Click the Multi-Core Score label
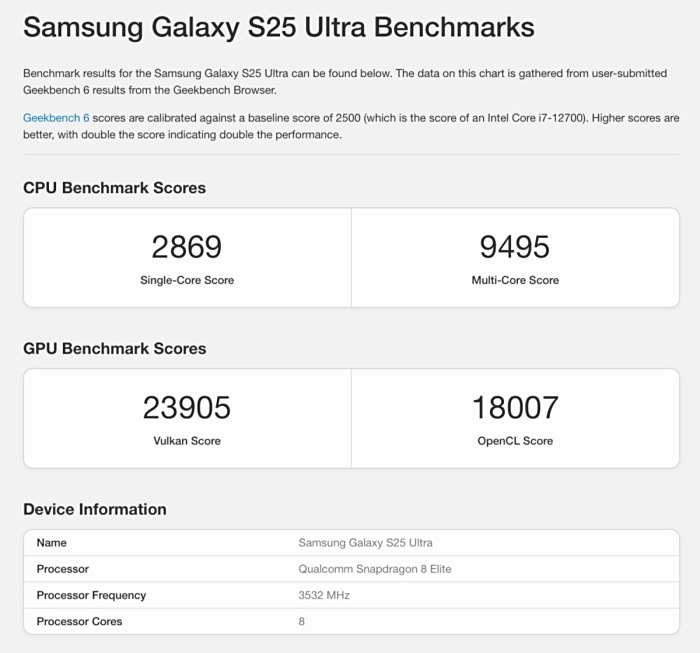This screenshot has height=653, width=700. pyautogui.click(x=515, y=280)
